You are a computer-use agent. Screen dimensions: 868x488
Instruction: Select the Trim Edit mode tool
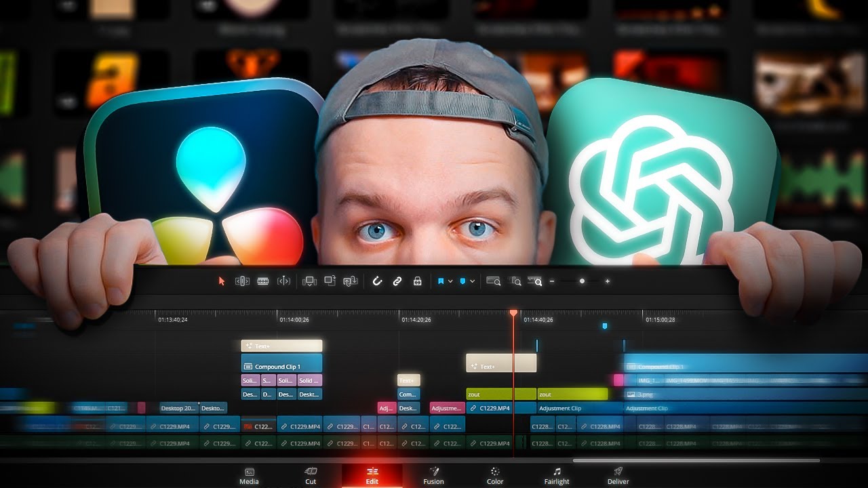coord(242,281)
